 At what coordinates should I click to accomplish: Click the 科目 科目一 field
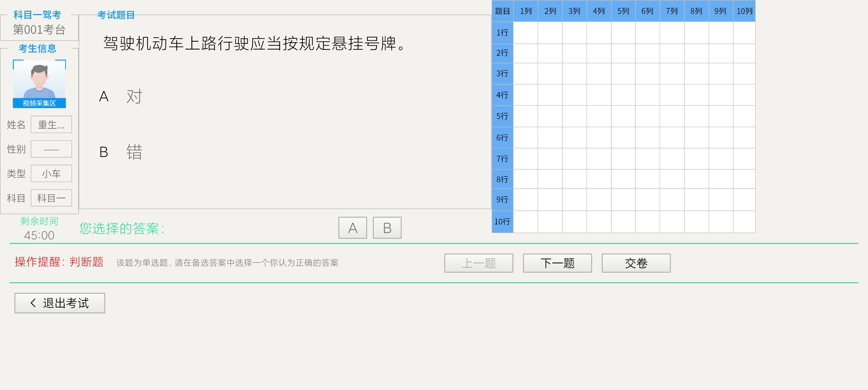(x=51, y=198)
